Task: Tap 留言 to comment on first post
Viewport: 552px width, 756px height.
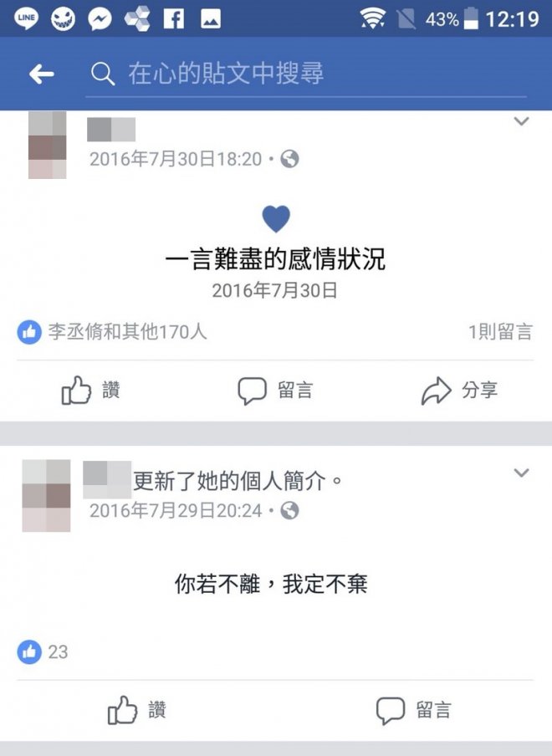Action: tap(275, 390)
